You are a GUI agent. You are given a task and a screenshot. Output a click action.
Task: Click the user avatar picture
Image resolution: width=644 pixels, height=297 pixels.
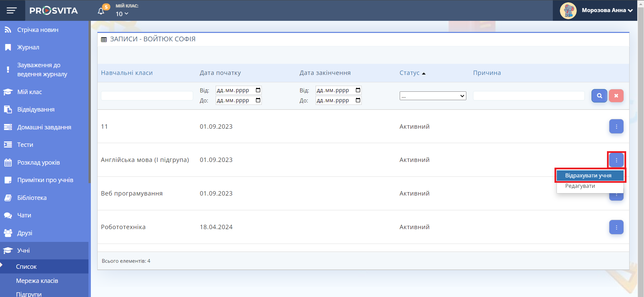click(x=568, y=10)
